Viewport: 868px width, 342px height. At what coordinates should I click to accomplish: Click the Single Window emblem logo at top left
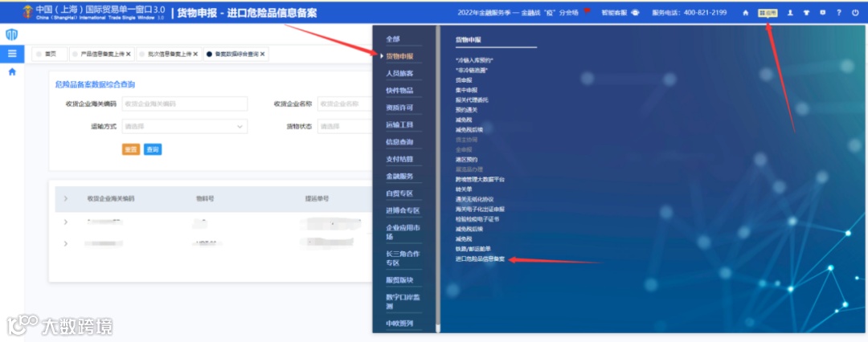pos(27,12)
